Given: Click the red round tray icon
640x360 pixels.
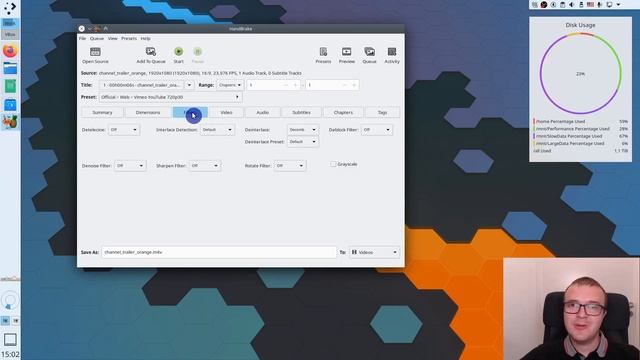Looking at the screenshot, I should tap(544, 4).
